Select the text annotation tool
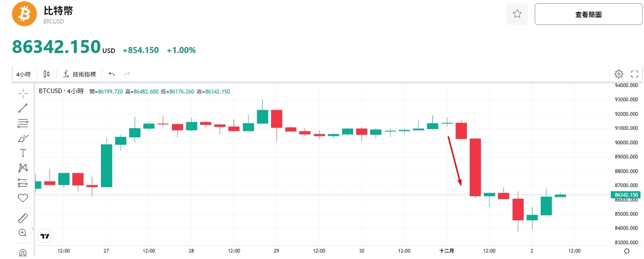644x259 pixels. point(23,153)
